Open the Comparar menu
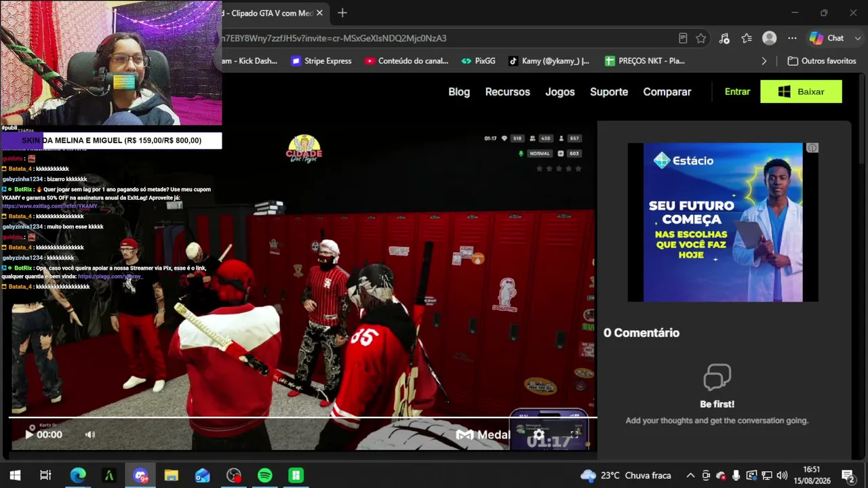The height and width of the screenshot is (488, 868). tap(667, 91)
